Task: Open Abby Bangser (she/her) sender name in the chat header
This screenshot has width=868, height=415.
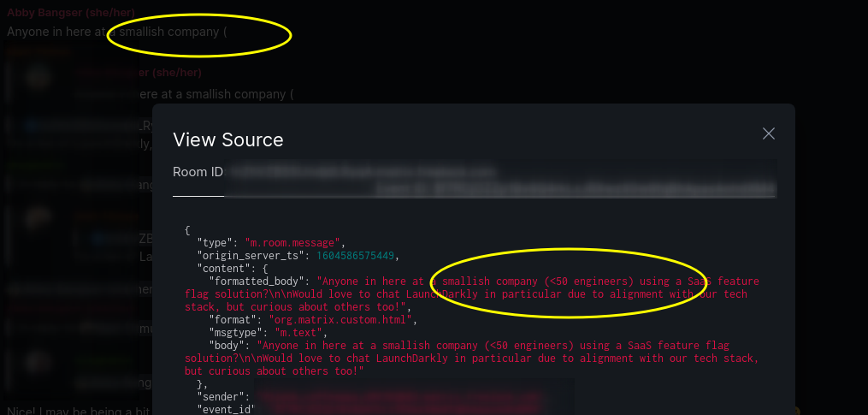Action: [71, 12]
